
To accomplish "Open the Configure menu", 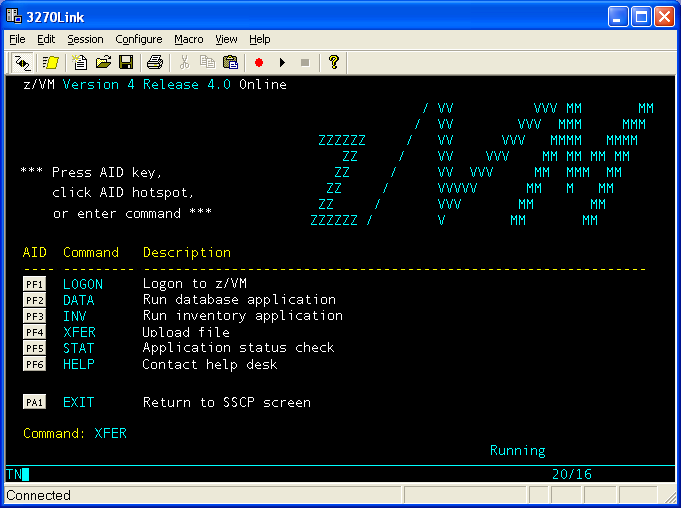I will point(139,39).
